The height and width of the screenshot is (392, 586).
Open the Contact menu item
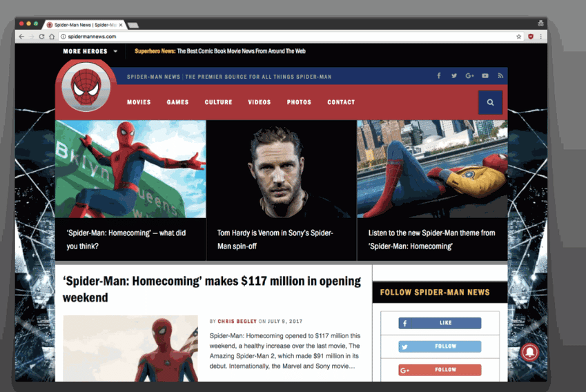[x=341, y=102]
